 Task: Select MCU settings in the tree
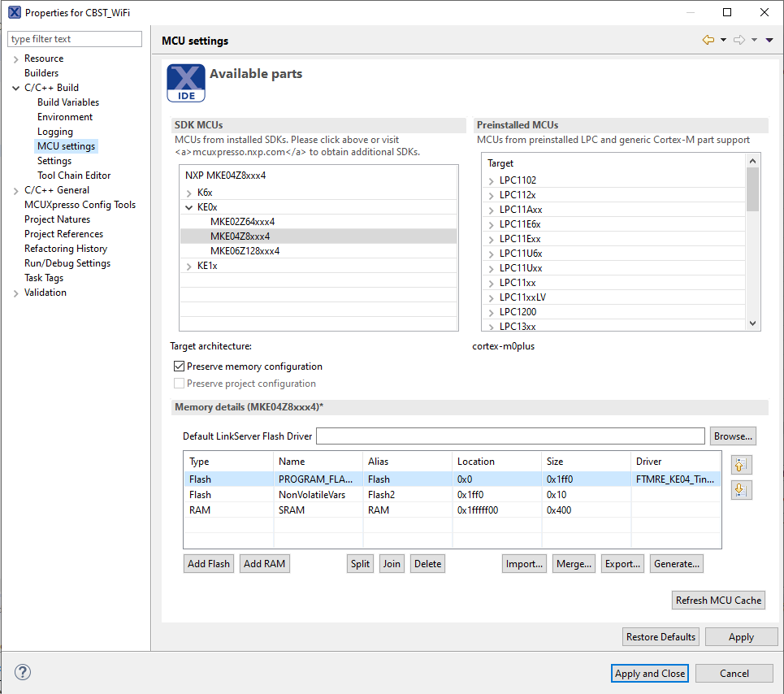[x=66, y=146]
